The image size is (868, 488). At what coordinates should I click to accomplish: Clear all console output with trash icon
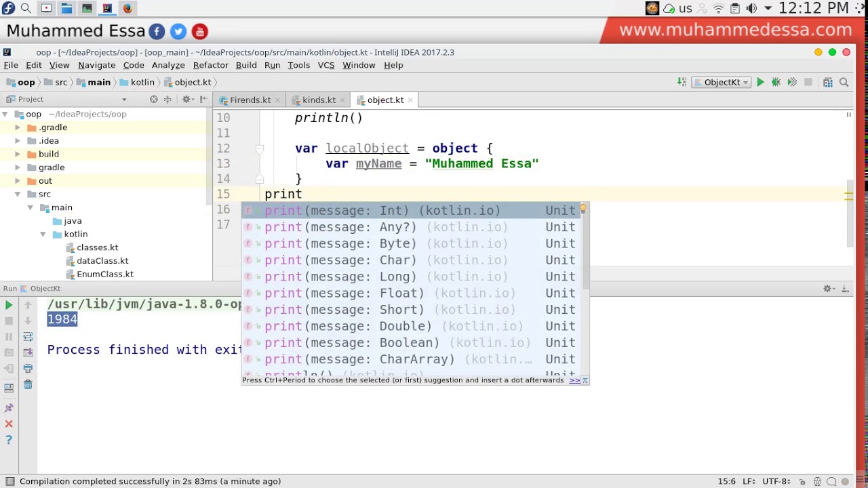pos(28,385)
